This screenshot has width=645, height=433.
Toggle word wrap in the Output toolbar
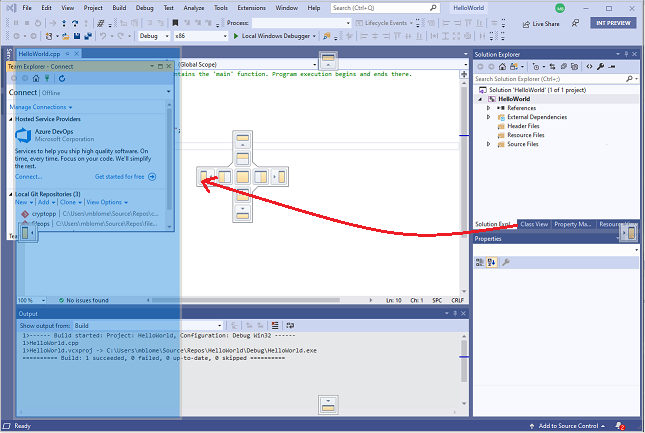[290, 326]
